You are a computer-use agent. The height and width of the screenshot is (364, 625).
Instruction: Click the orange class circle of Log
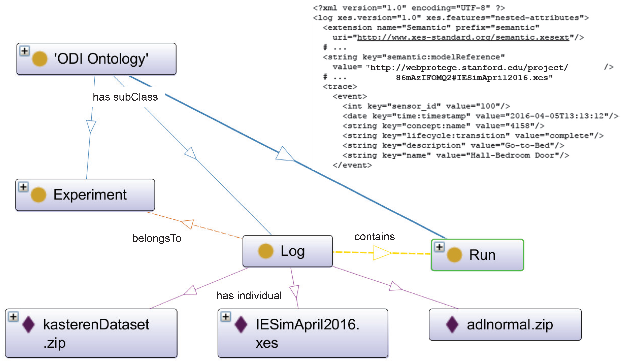pos(266,251)
